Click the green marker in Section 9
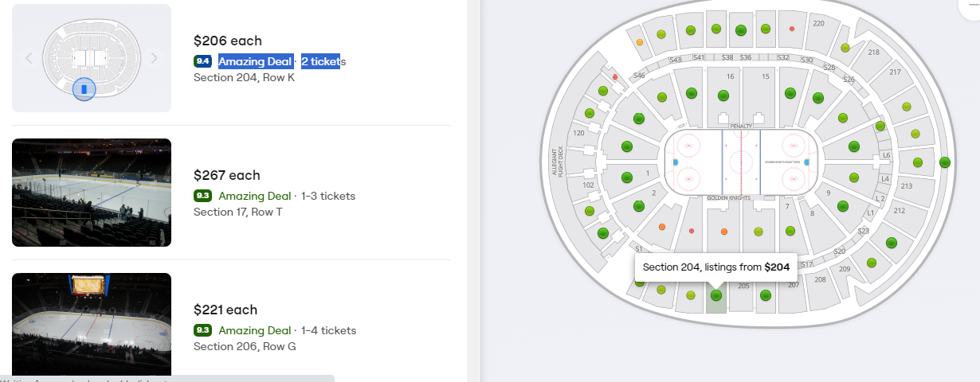The image size is (980, 382). tap(843, 205)
